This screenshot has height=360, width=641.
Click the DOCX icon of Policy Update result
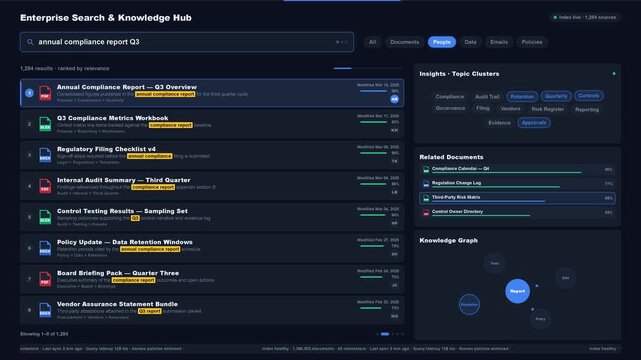(45, 248)
